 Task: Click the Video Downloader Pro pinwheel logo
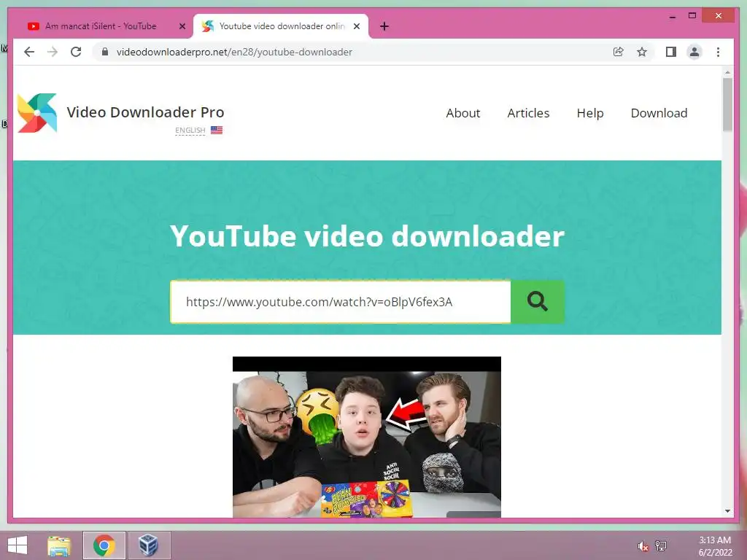click(37, 113)
